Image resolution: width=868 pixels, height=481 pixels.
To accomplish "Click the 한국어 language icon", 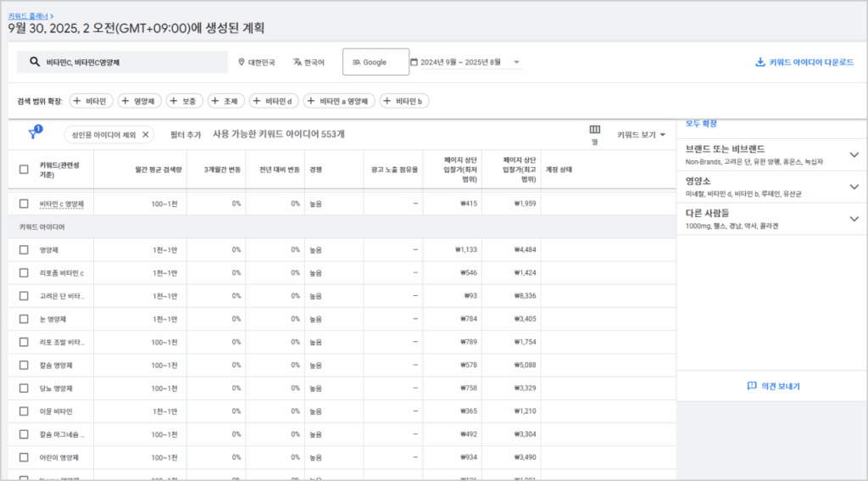I will (298, 62).
